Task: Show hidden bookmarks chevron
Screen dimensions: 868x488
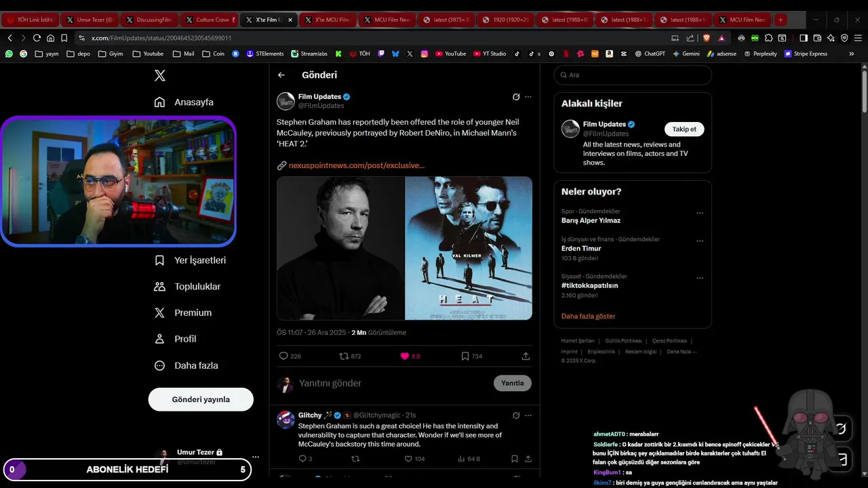Action: [x=852, y=54]
